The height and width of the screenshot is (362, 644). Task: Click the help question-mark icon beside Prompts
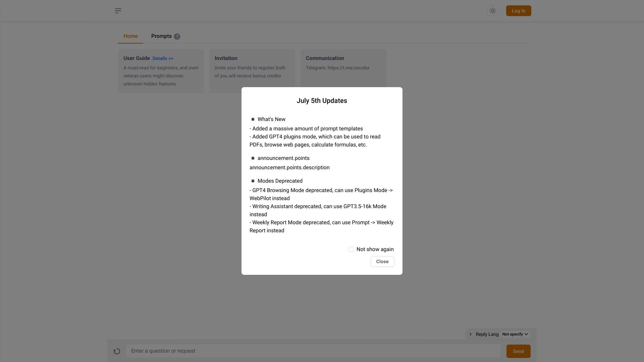177,37
